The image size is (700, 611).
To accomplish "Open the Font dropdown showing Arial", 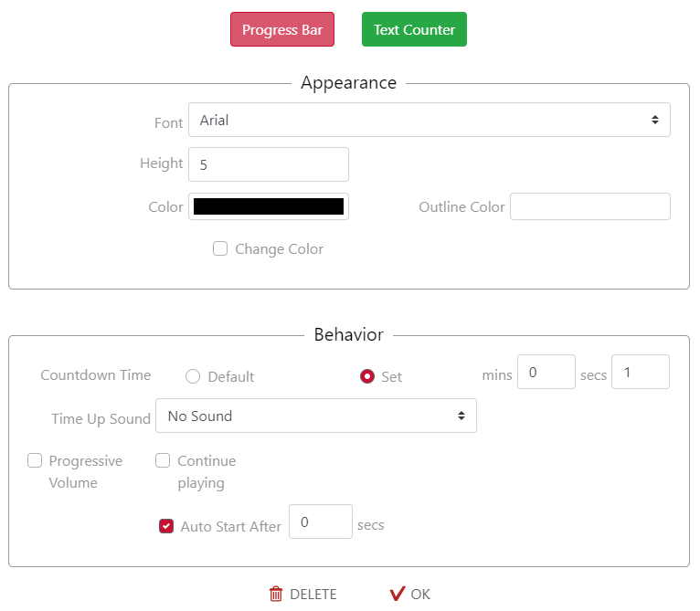I will 429,121.
